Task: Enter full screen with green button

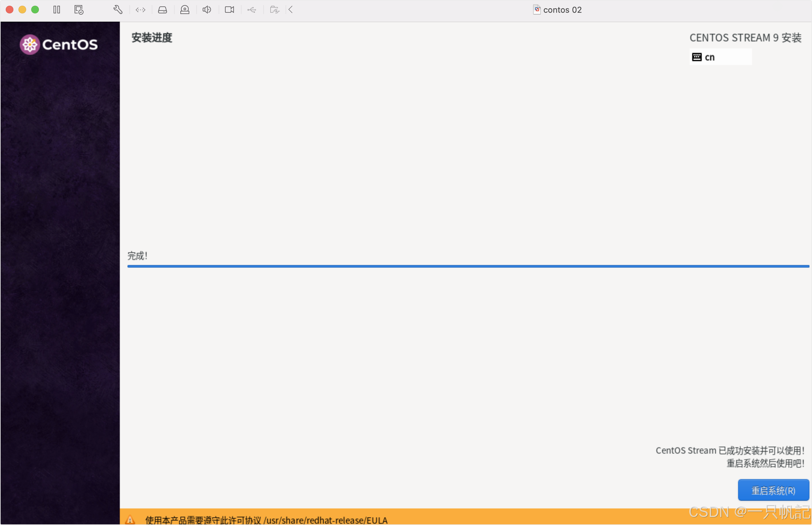Action: pos(35,10)
